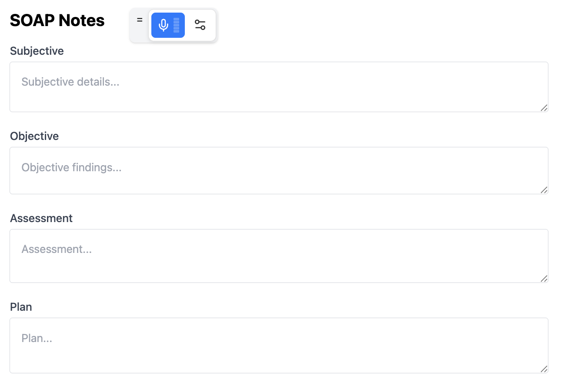Image resolution: width=561 pixels, height=392 pixels.
Task: Click the Plan field label
Action: 21,307
